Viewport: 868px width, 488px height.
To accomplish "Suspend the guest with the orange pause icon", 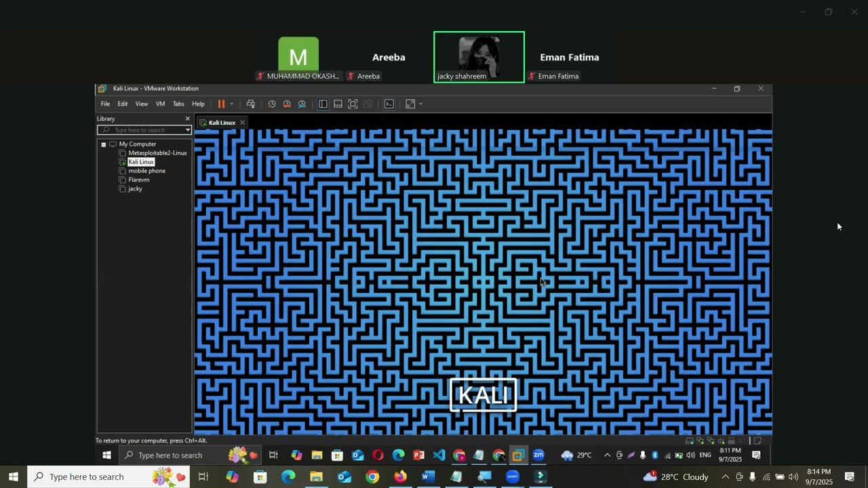I will point(221,104).
